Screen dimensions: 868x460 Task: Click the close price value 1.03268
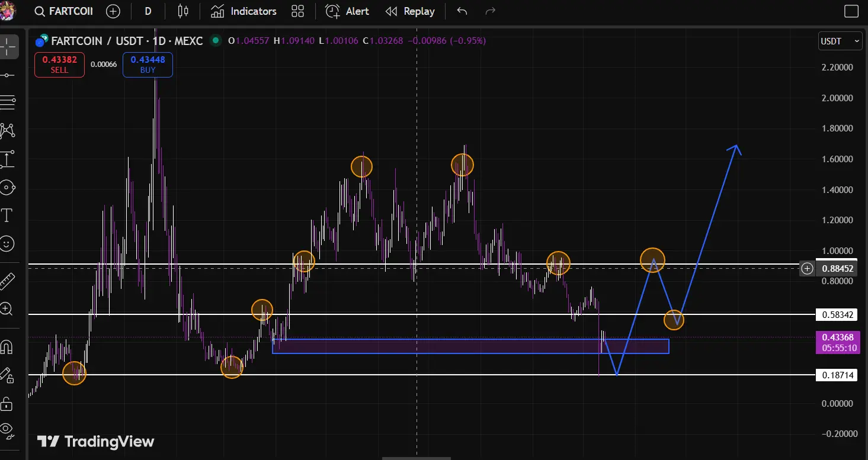coord(386,41)
